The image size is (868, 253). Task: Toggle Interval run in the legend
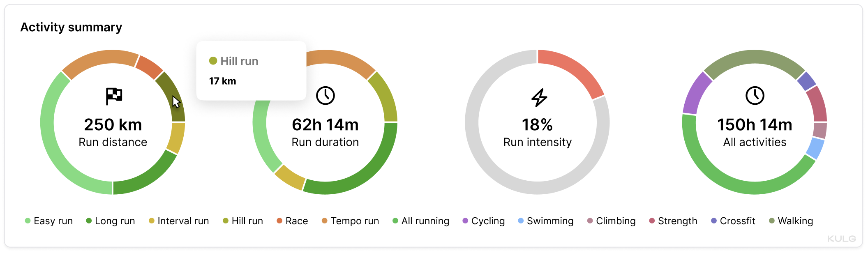(179, 221)
